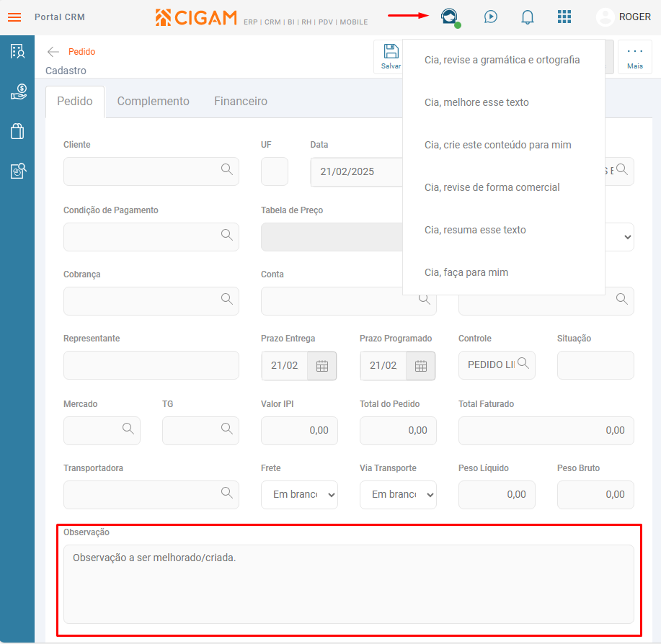Open the apps grid icon
This screenshot has height=644, width=661.
pyautogui.click(x=564, y=17)
